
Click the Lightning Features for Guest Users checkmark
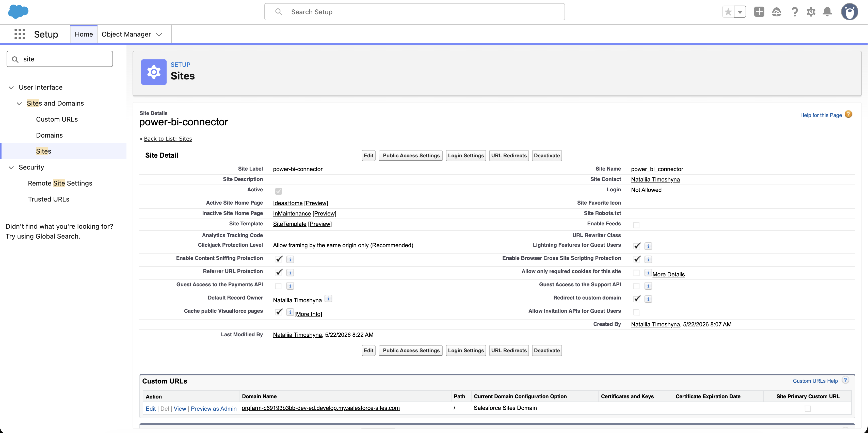[637, 246]
